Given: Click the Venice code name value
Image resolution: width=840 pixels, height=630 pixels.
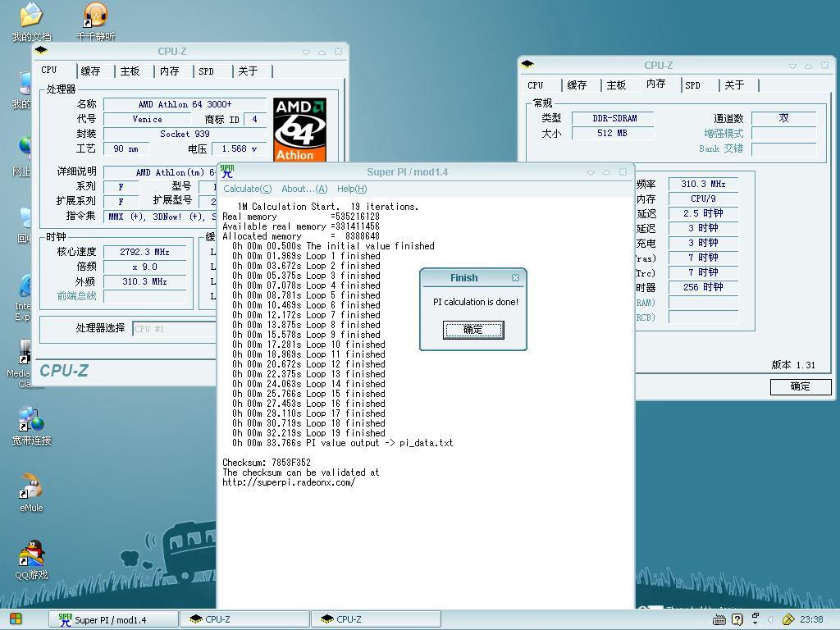Looking at the screenshot, I should [148, 120].
